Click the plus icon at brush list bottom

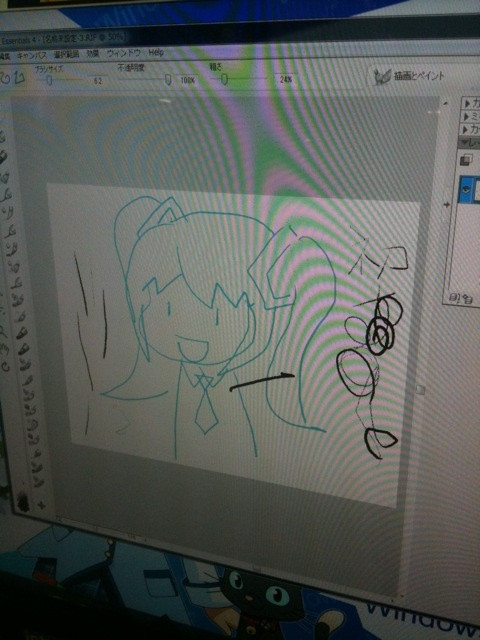[41, 505]
